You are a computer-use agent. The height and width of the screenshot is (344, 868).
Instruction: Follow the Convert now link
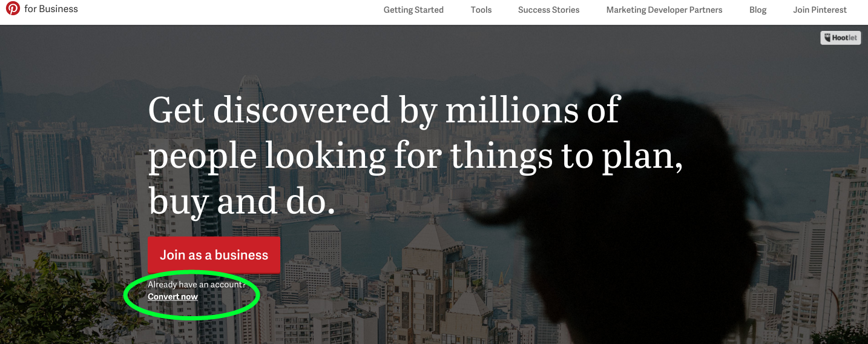[173, 296]
